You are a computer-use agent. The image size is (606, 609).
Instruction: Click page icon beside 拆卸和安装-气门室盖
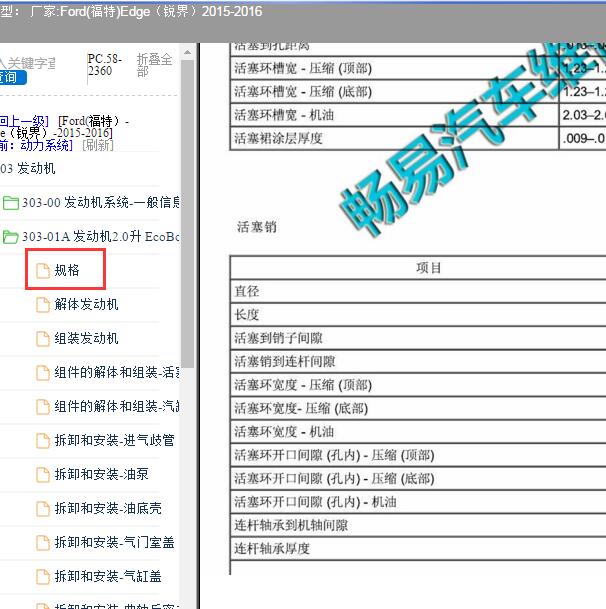[x=43, y=542]
